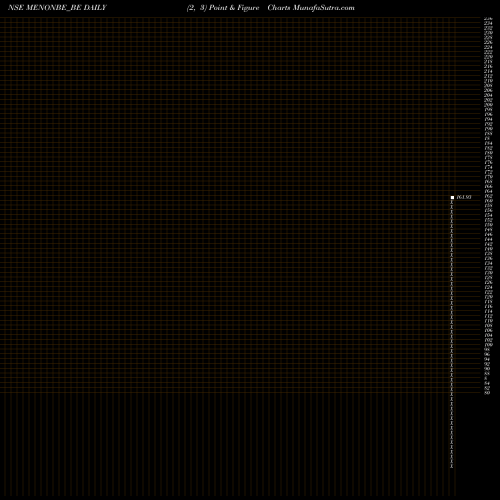Click the white current-price square marker
The image size is (500, 500).
452,197
